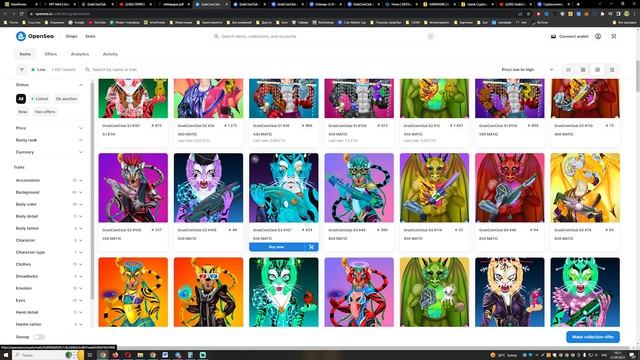Expand the Rarity rank filter
The height and width of the screenshot is (360, 640).
49,140
